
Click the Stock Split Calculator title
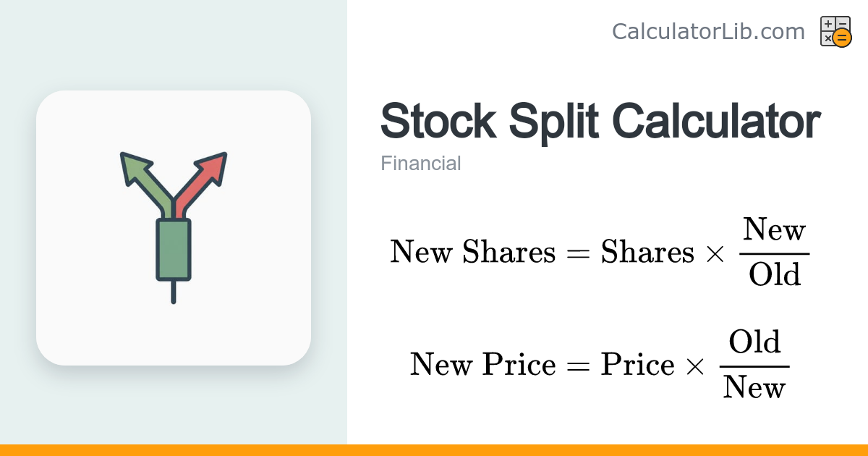coord(600,121)
